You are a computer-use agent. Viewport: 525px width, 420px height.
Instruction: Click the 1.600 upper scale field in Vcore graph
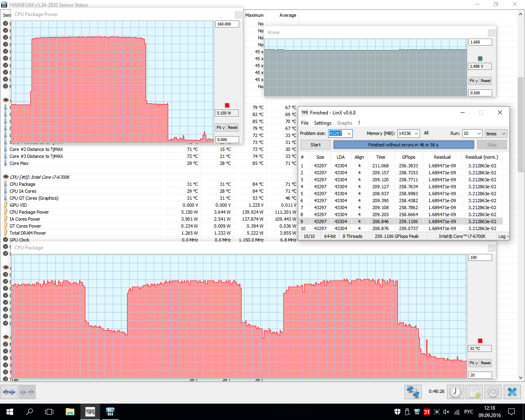point(480,42)
